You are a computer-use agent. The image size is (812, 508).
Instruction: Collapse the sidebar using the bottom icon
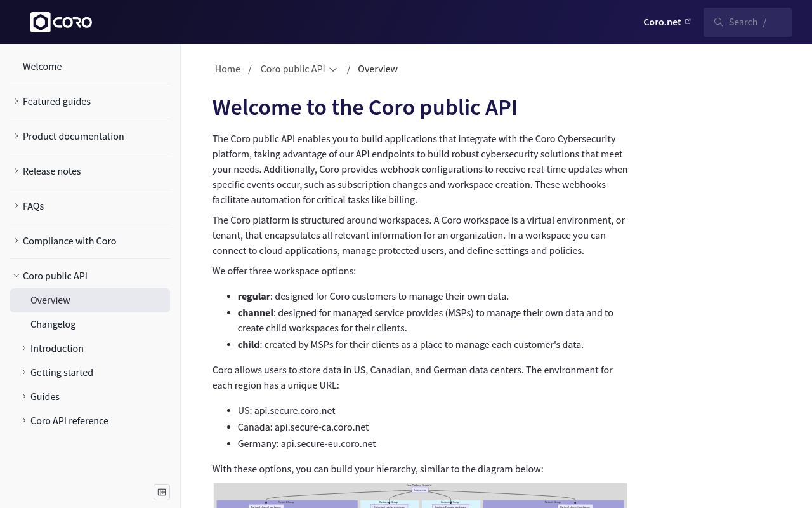point(162,492)
